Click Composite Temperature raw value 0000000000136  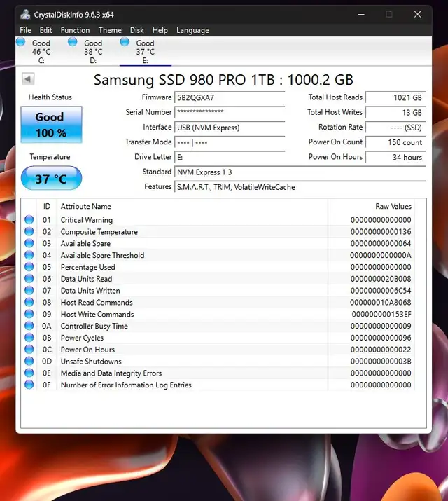click(381, 231)
